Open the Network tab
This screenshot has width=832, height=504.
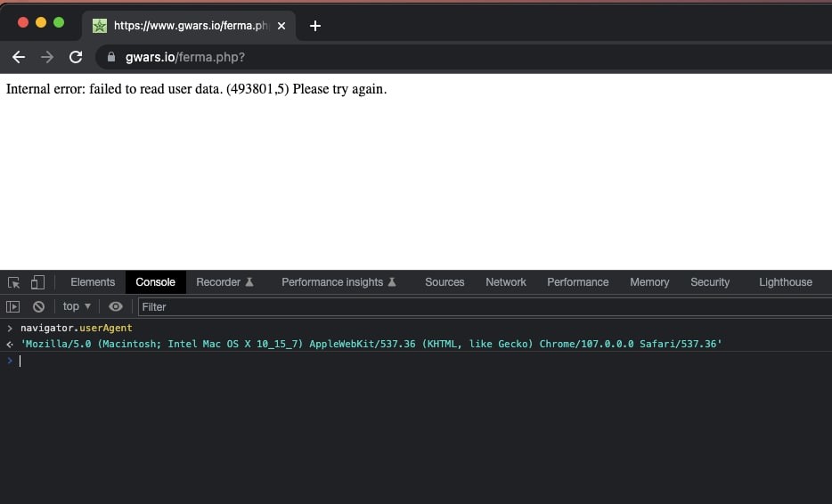506,282
